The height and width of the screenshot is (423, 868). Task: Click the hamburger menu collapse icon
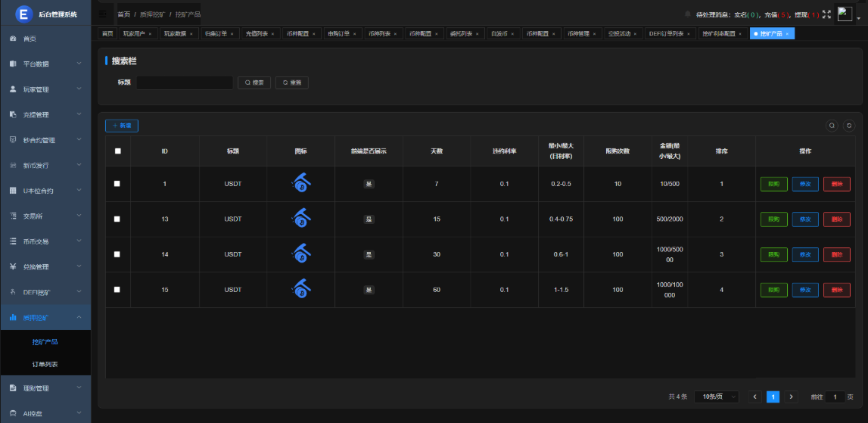(x=103, y=14)
